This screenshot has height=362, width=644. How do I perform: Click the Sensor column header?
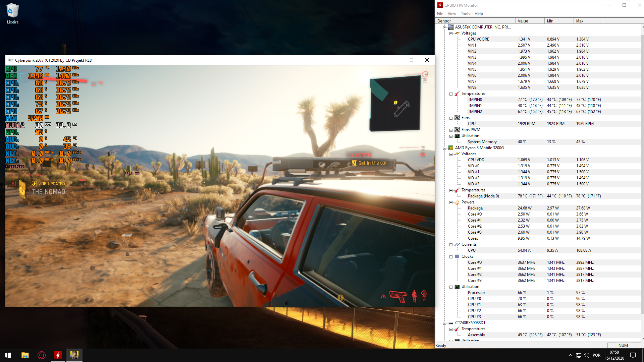(475, 21)
